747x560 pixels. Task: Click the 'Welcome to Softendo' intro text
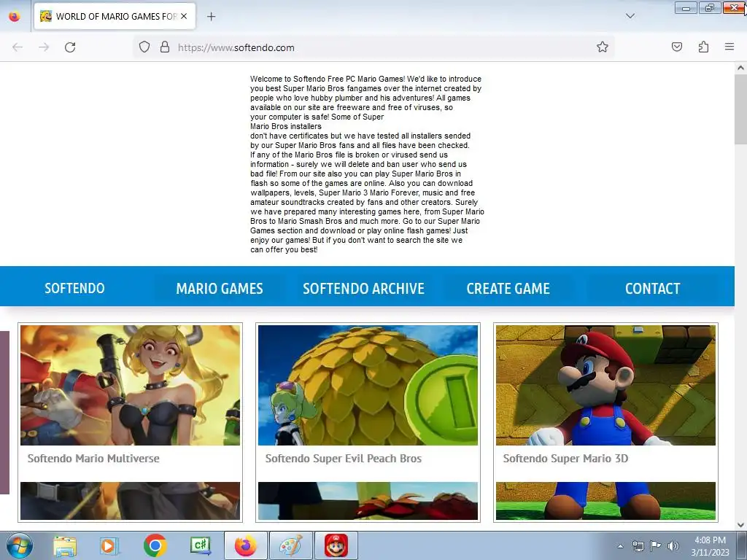(x=367, y=164)
